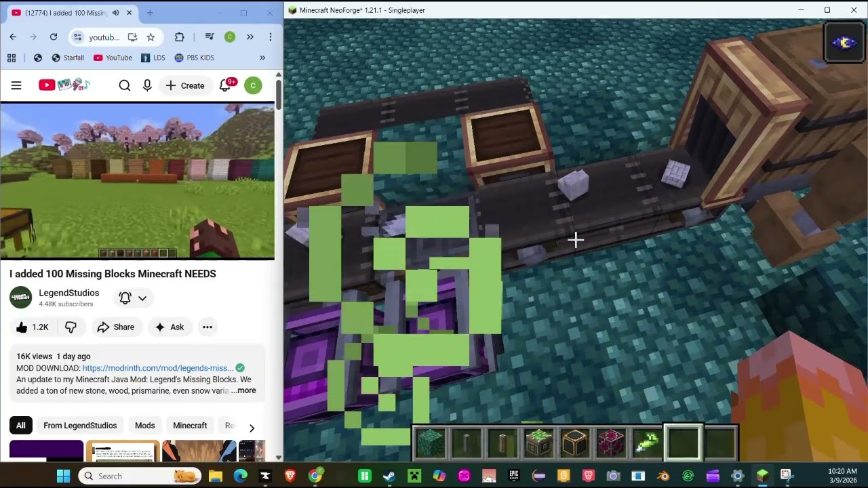Open Chrome's three-dot menu
Viewport: 868px width, 488px height.
(x=271, y=37)
